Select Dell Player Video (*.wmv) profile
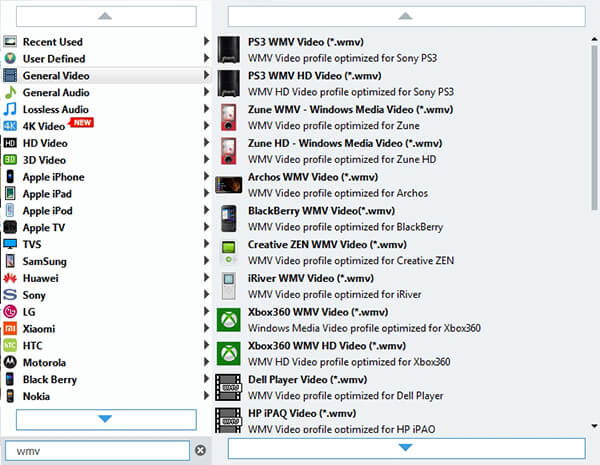Image resolution: width=600 pixels, height=465 pixels. (x=402, y=387)
